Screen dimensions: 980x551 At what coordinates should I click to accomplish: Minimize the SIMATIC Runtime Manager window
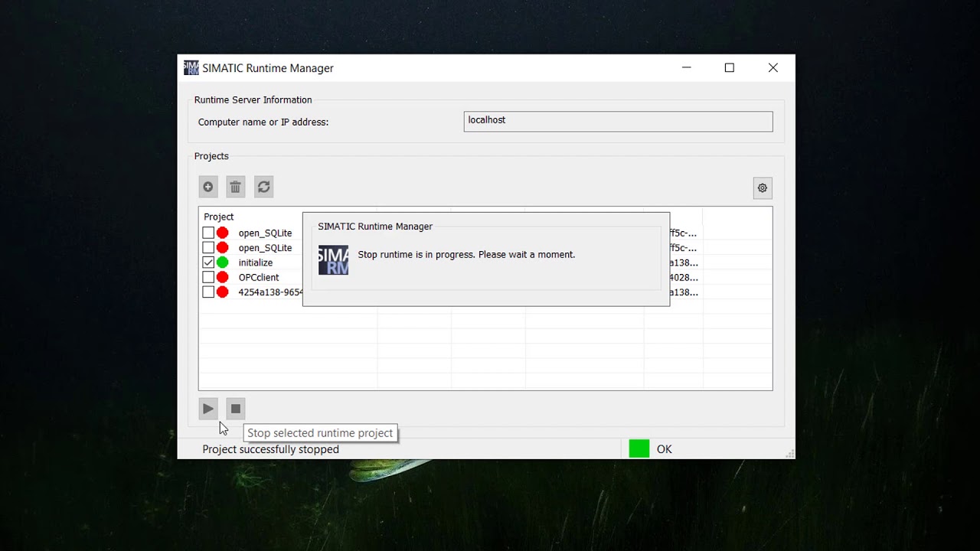pos(687,68)
